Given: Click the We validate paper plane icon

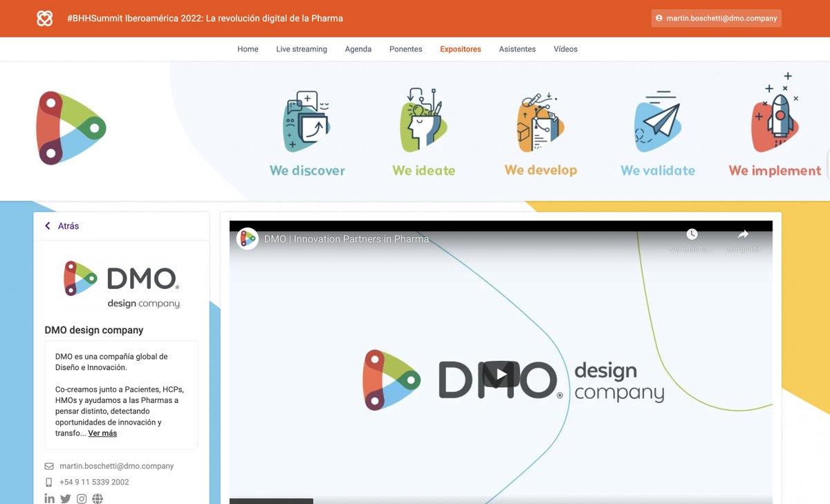Looking at the screenshot, I should click(x=658, y=122).
